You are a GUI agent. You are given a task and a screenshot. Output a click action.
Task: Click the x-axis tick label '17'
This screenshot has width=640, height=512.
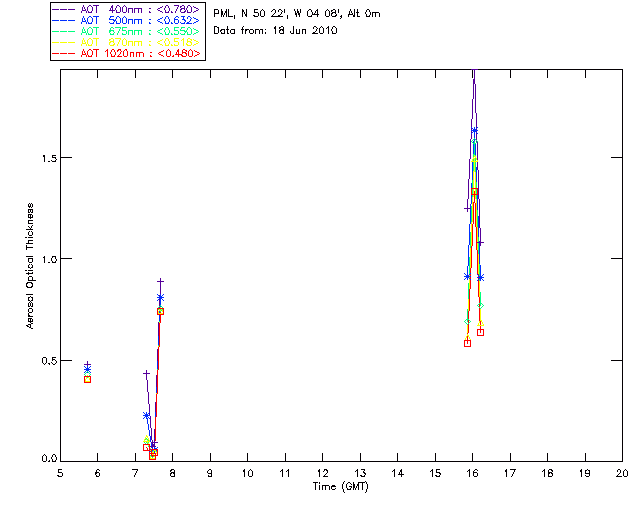(x=510, y=474)
